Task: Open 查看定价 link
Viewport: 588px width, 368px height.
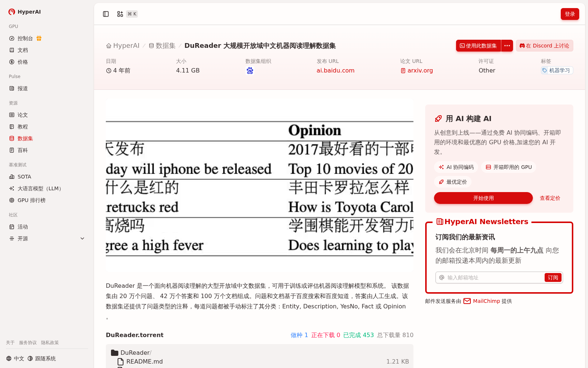Action: 550,198
